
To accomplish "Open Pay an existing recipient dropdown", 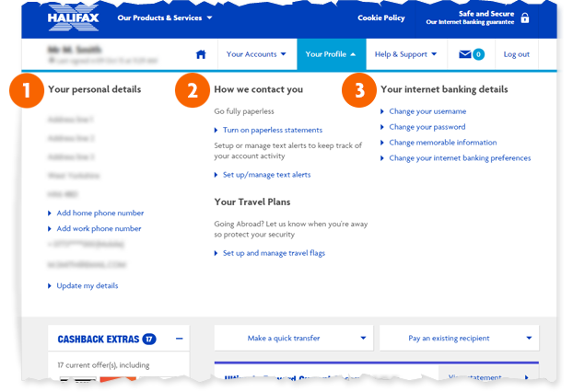I will [x=459, y=338].
